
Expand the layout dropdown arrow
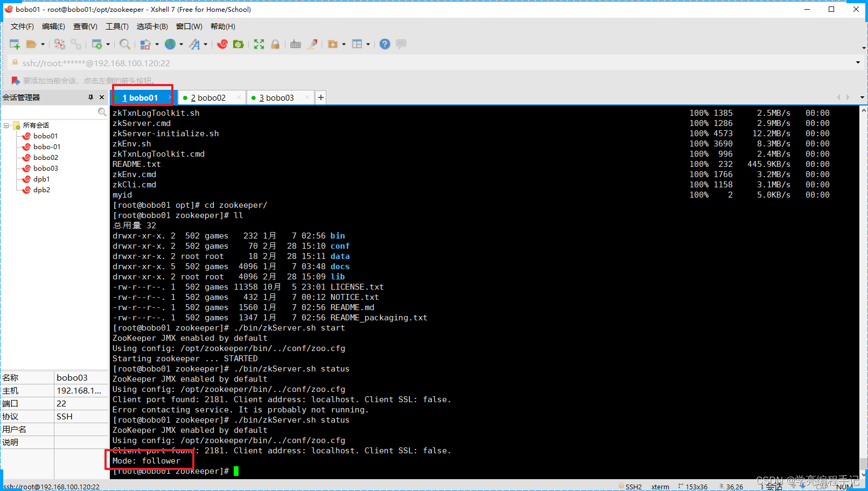click(x=368, y=44)
